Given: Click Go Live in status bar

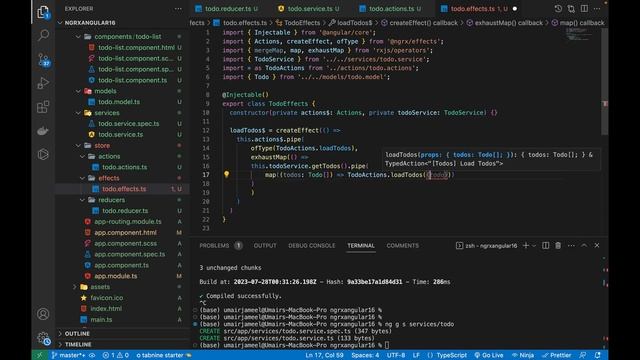Looking at the screenshot, I should [x=489, y=355].
